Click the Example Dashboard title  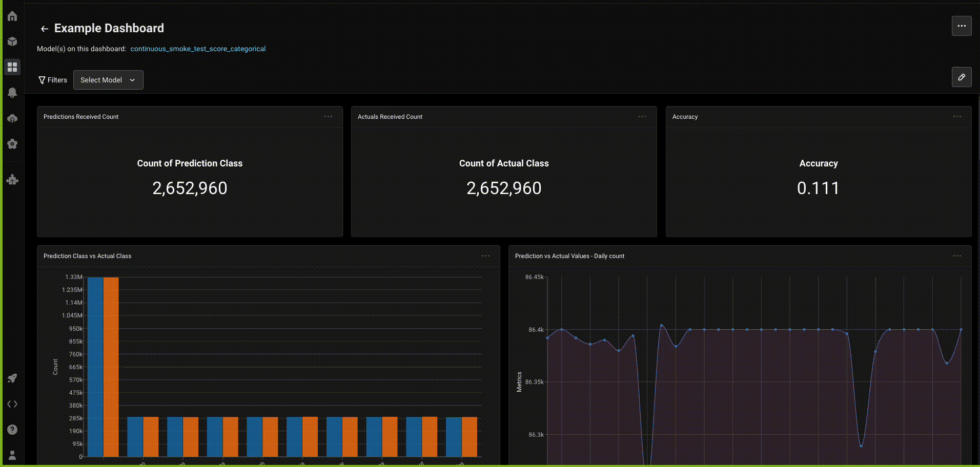click(109, 28)
